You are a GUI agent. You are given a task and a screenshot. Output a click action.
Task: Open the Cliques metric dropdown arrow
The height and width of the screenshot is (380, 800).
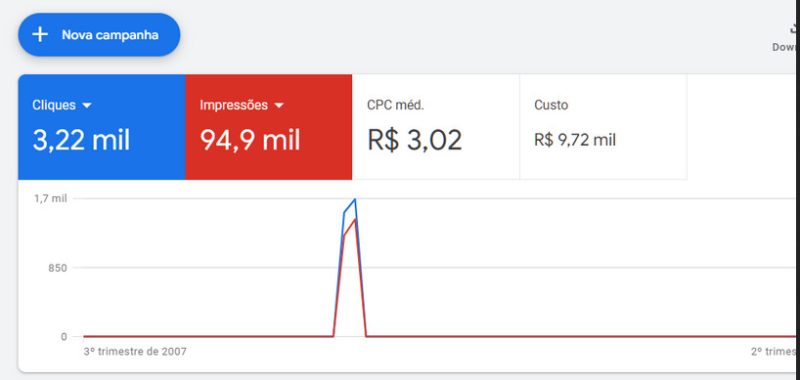coord(87,105)
